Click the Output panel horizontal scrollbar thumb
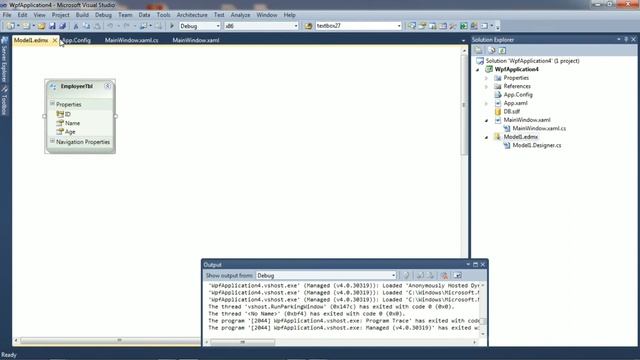 [242, 342]
